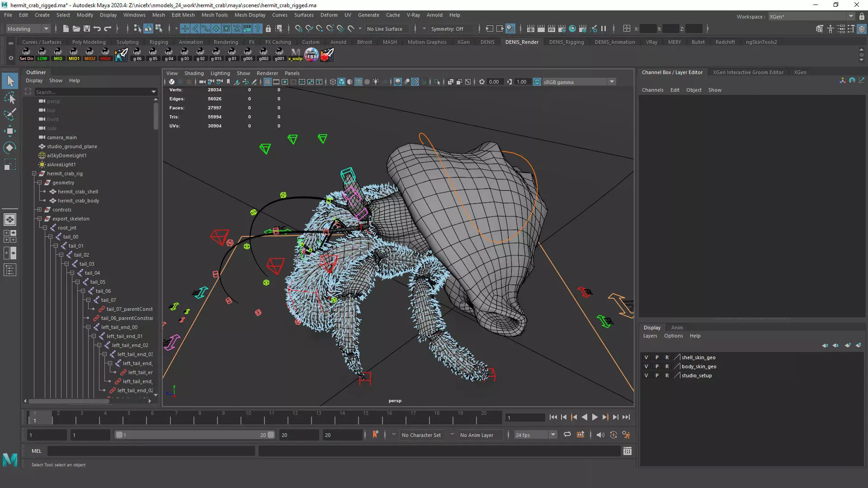Screen dimensions: 868x488
Task: Open the Mesh Tools menu
Action: point(214,15)
